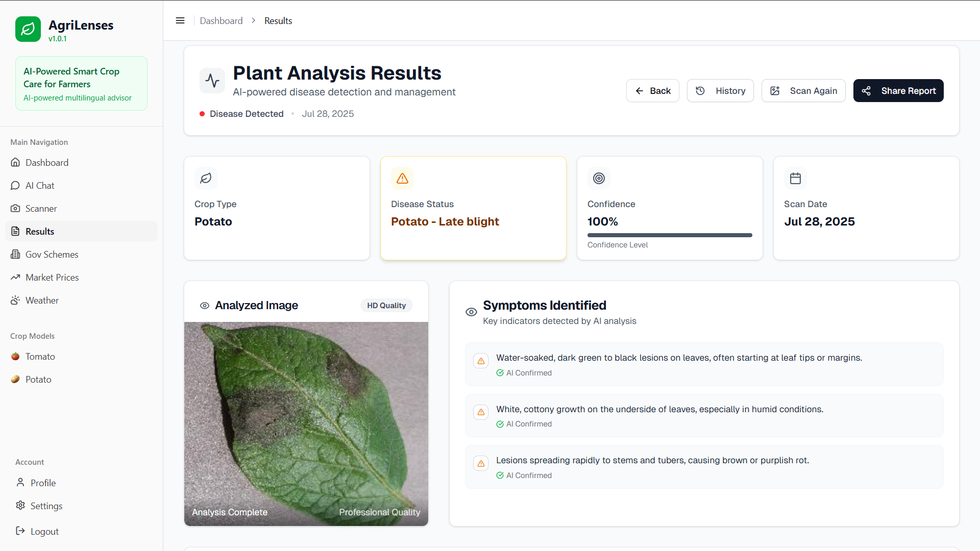Select the Potato crop model

tap(82, 379)
